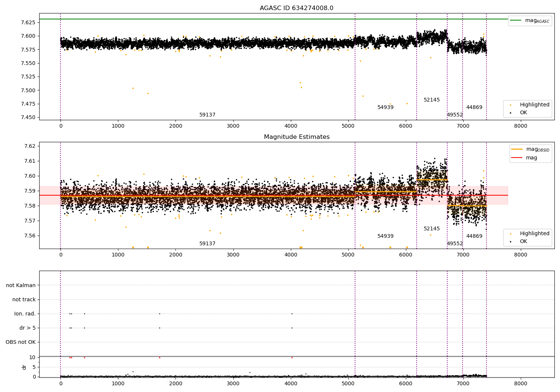560x392 pixels.
Task: Click the '5' tick on the dr axis
Action: click(34, 367)
